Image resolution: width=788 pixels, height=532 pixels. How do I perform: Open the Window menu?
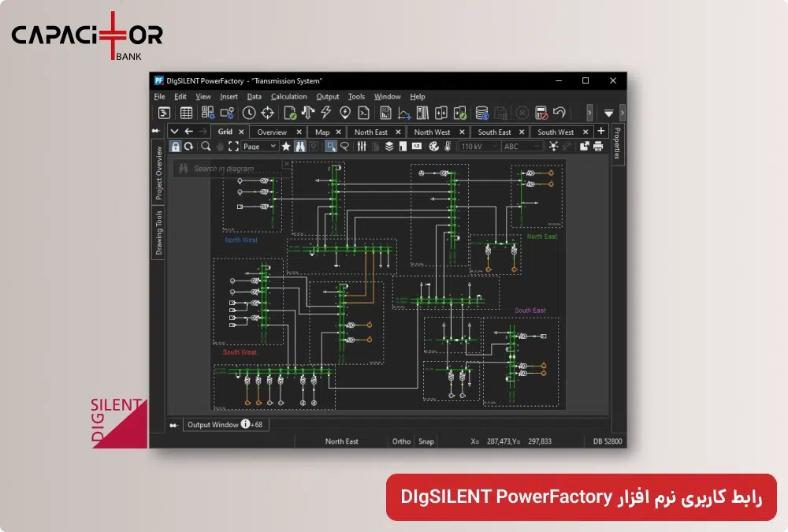click(x=387, y=96)
